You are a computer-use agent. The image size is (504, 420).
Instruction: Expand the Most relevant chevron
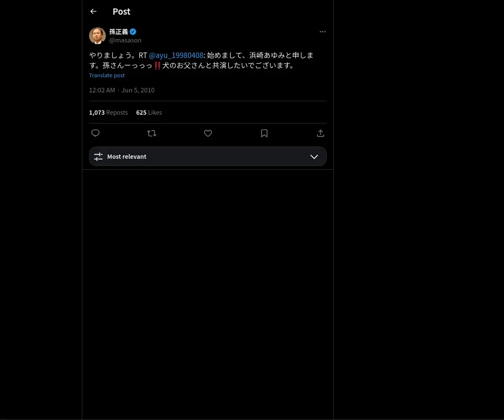point(314,157)
